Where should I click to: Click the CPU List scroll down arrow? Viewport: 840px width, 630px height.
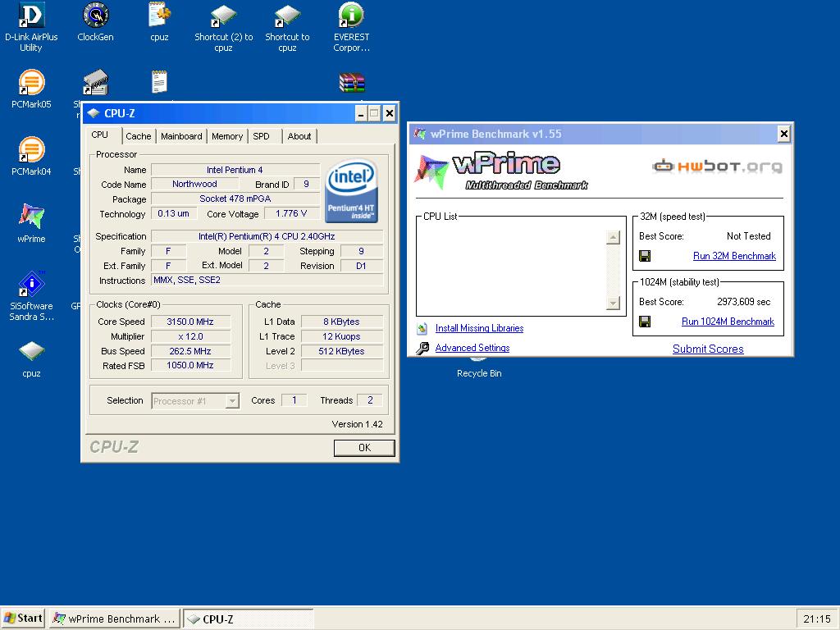pos(613,303)
